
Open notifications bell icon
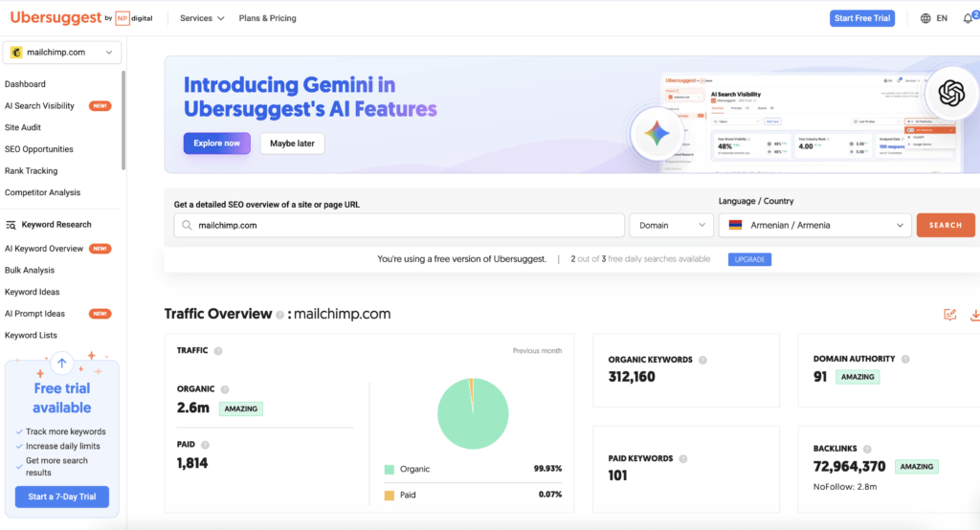pos(968,18)
